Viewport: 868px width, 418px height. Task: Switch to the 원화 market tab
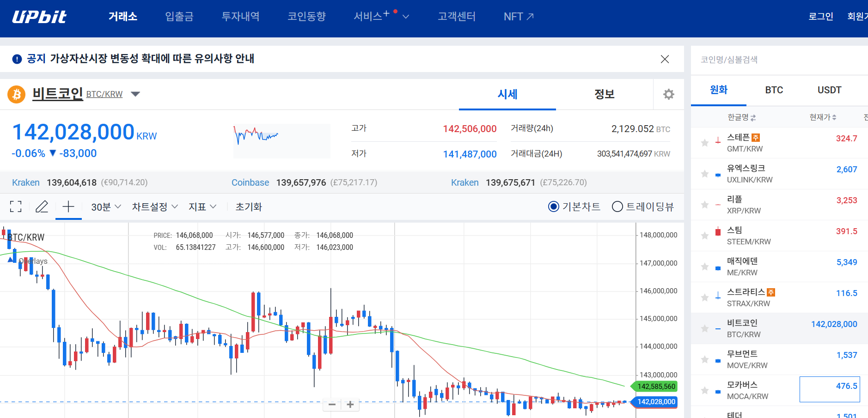(x=719, y=90)
